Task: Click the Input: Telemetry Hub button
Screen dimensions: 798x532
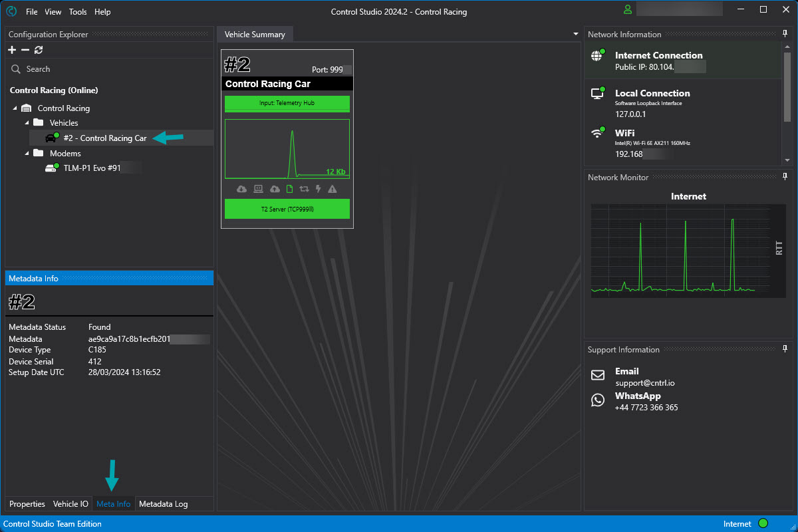Action: pos(287,104)
